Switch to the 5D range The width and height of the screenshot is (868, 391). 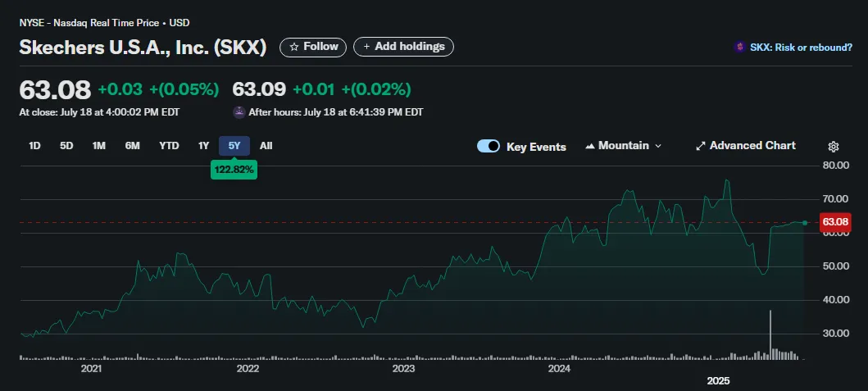click(66, 146)
